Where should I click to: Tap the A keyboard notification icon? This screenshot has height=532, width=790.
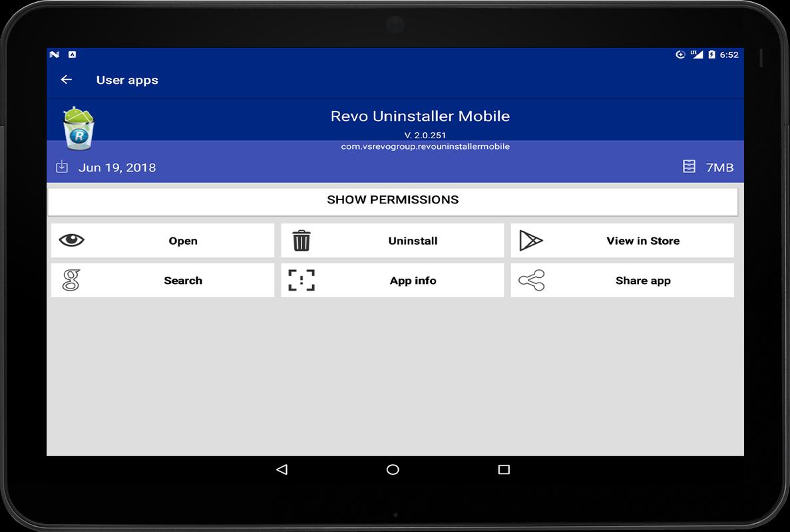(x=72, y=55)
